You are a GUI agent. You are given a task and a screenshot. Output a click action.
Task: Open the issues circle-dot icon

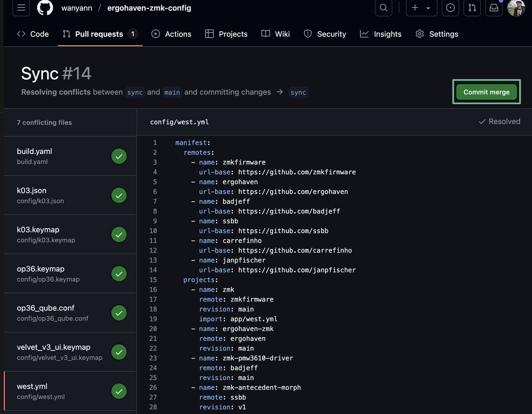coord(450,8)
